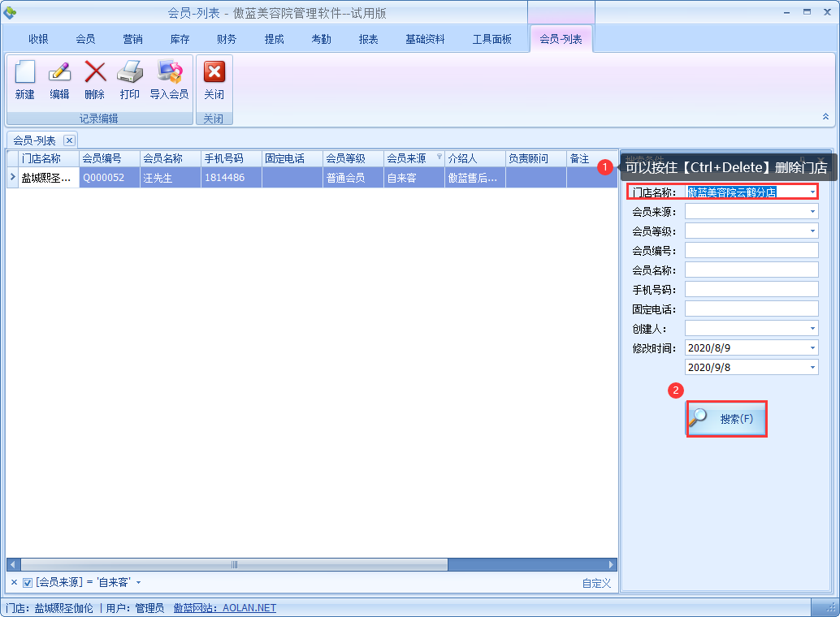The height and width of the screenshot is (617, 840).
Task: Click the 打印 (Print) printer icon
Action: click(x=130, y=73)
